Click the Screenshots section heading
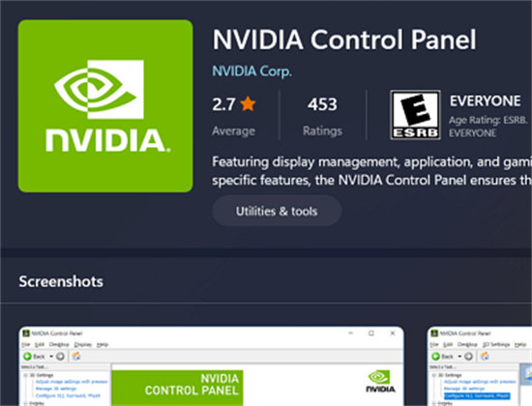 [61, 281]
